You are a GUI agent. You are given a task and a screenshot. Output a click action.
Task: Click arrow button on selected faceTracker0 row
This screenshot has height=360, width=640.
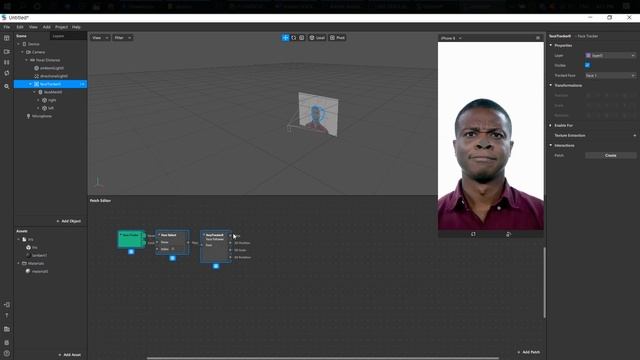click(82, 84)
